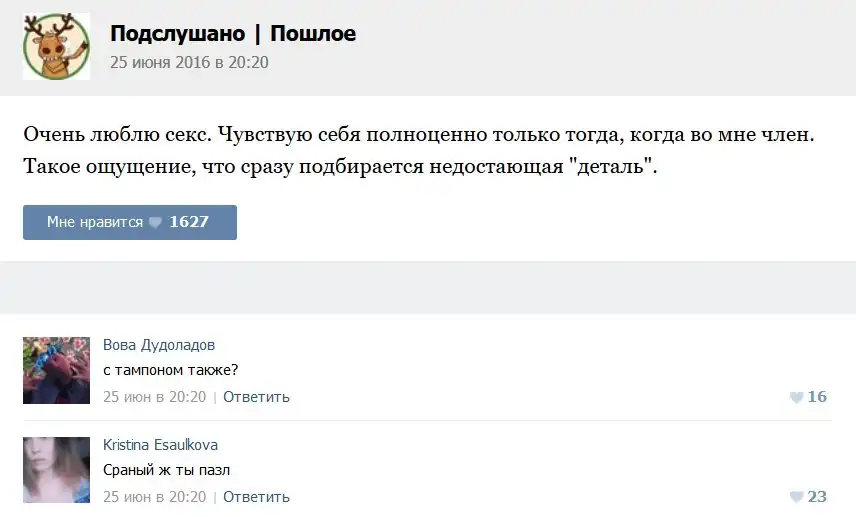Click Вова Дудоладов's comment text
Viewport: 856px width, 517px height.
pyautogui.click(x=171, y=370)
